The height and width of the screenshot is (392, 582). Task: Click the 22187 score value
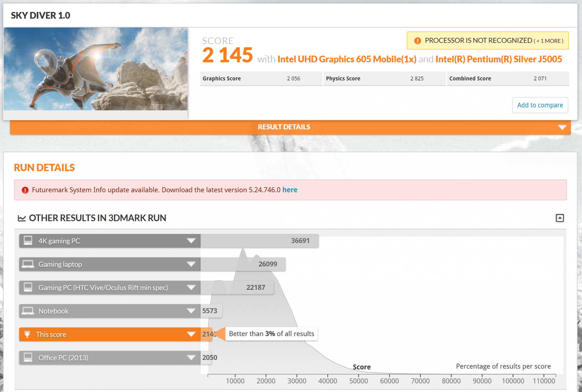coord(256,288)
